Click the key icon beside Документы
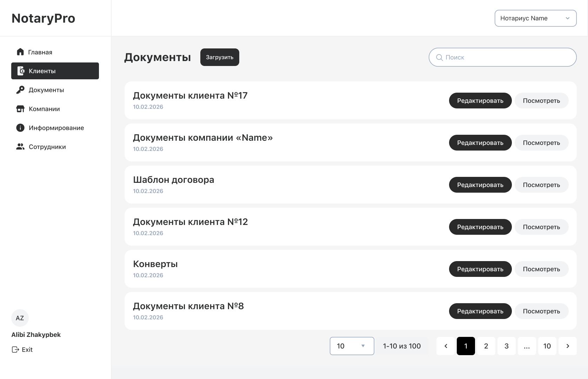 tap(20, 90)
